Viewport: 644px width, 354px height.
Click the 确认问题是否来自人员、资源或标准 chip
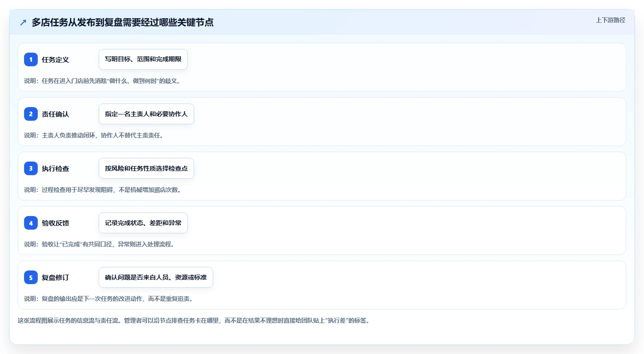156,277
